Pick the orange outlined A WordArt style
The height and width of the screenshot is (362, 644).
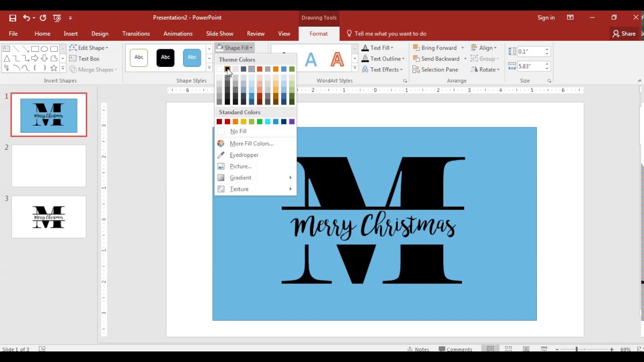(x=337, y=59)
